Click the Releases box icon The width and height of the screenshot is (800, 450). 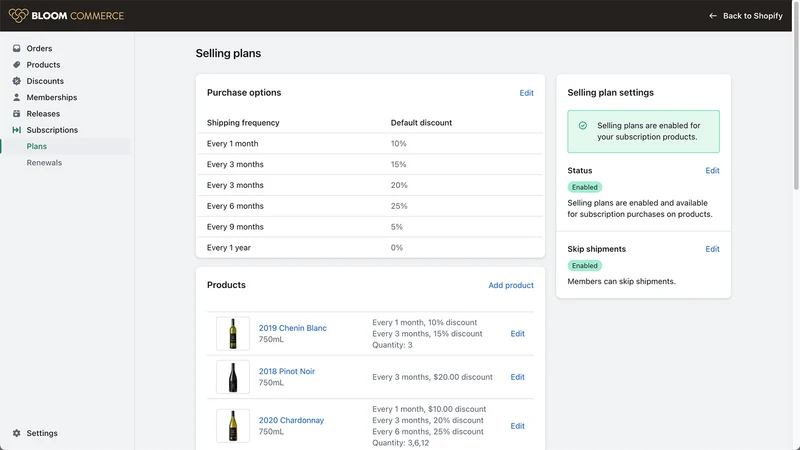click(x=16, y=114)
